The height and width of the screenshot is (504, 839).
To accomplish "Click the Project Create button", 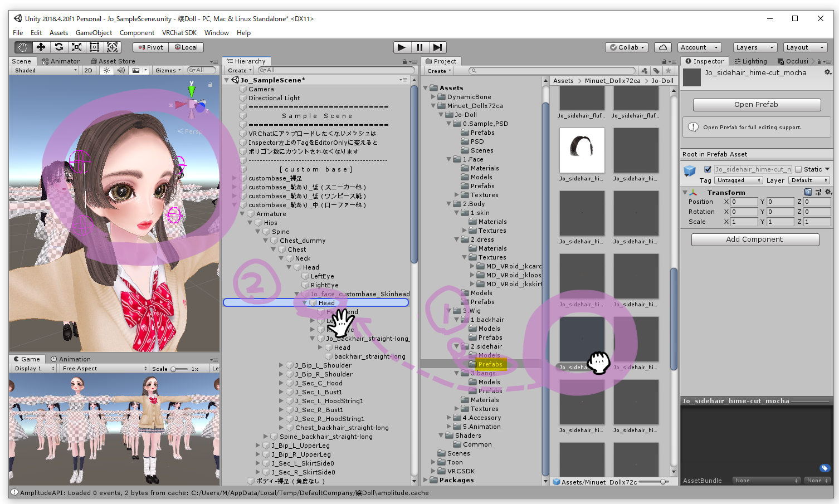I will pyautogui.click(x=439, y=71).
